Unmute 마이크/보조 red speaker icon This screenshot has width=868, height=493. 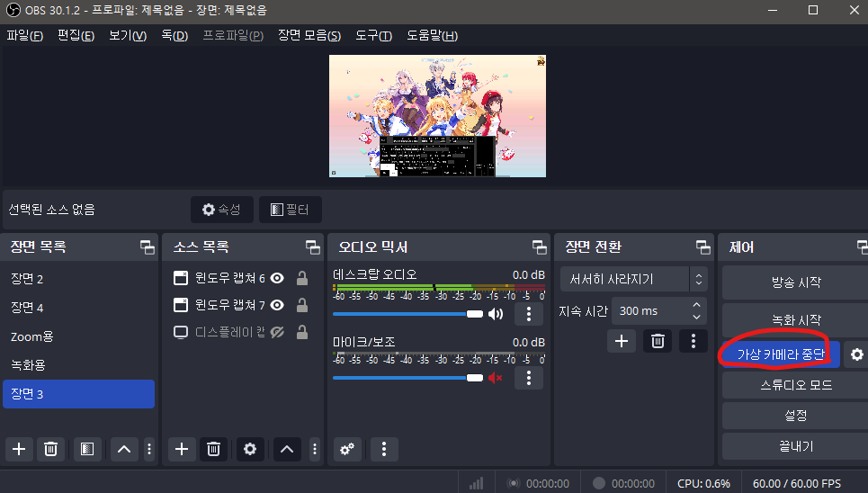[x=496, y=378]
